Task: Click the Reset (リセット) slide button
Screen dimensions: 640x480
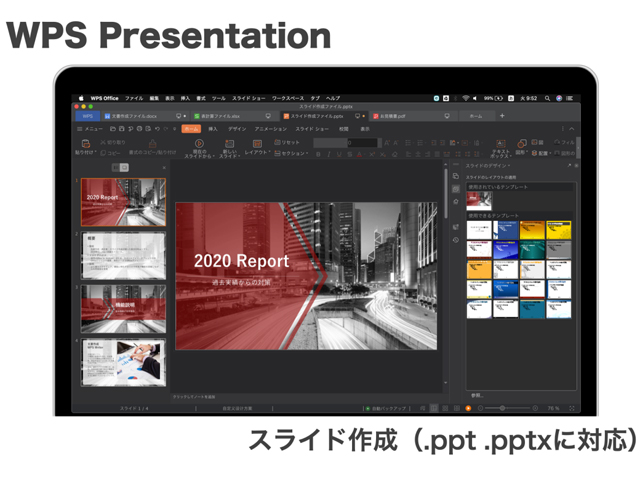Action: coord(287,142)
